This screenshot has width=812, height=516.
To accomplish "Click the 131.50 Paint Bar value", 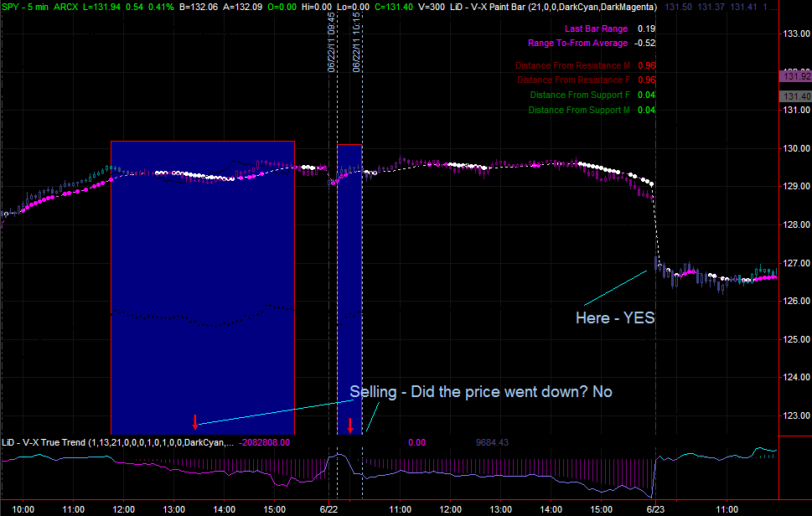I will click(679, 8).
